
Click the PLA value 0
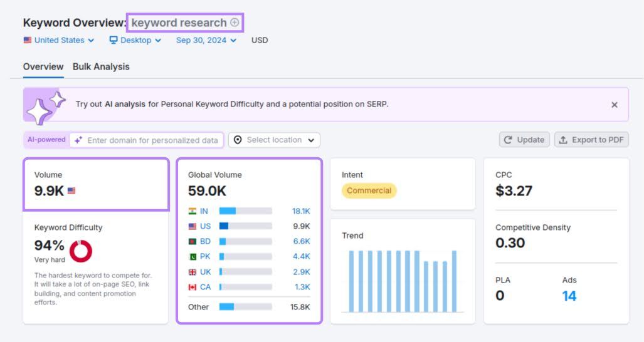pyautogui.click(x=500, y=296)
